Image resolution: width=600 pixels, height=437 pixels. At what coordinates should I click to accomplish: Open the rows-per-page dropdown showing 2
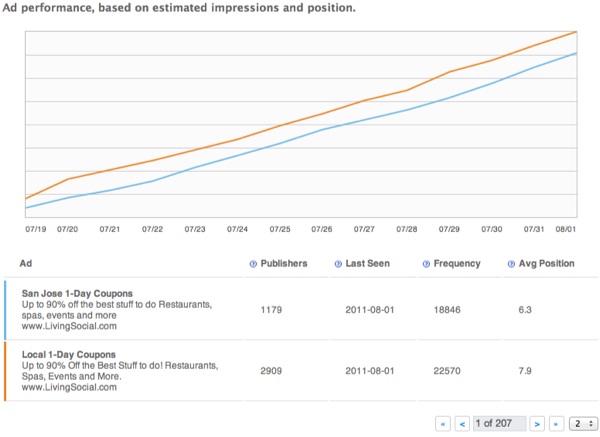coord(583,424)
